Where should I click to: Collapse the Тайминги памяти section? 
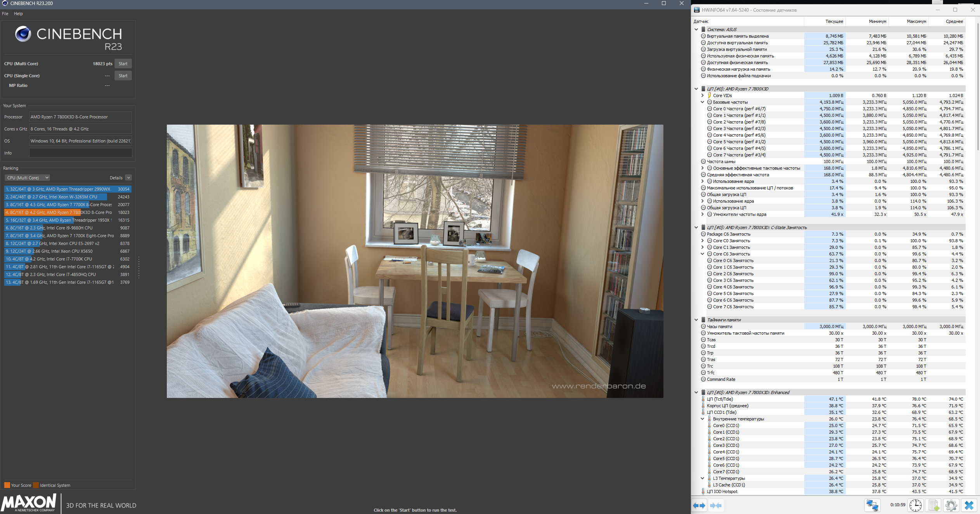pyautogui.click(x=696, y=320)
